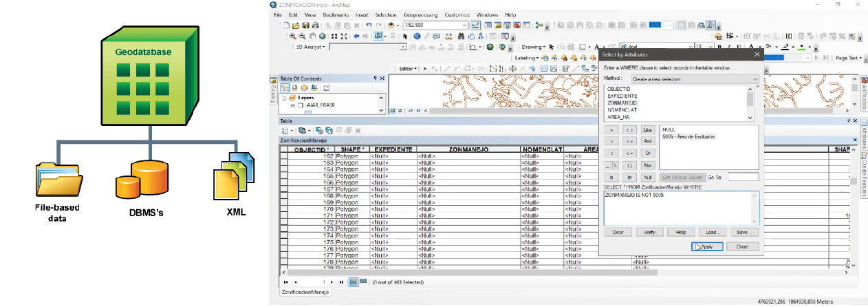Expand the map scale dropdown
Image resolution: width=868 pixels, height=307 pixels.
coord(465,25)
